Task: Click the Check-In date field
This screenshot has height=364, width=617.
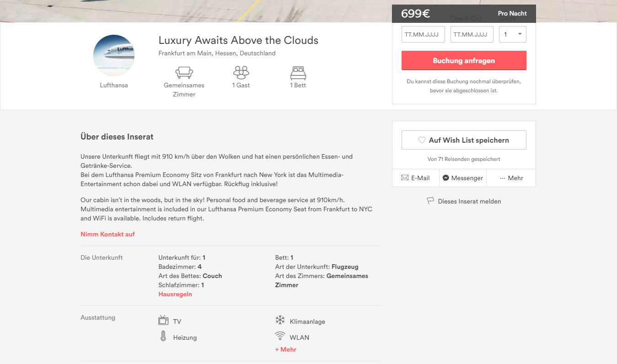Action: (x=423, y=34)
